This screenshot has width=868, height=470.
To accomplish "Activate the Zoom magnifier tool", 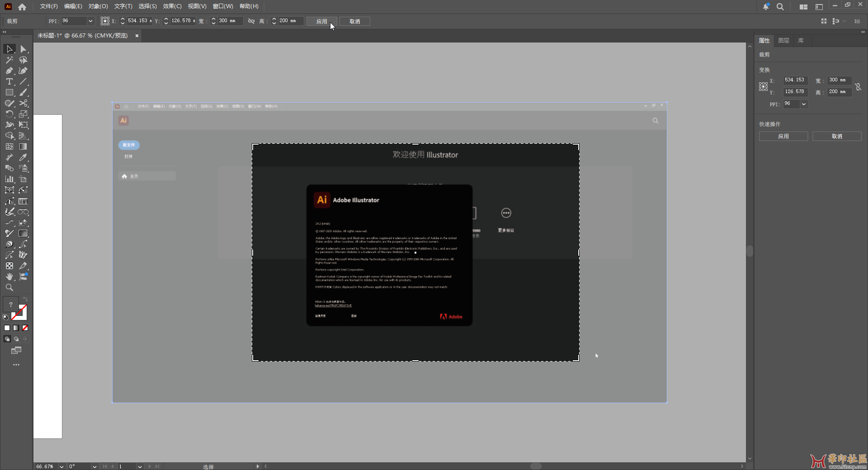I will point(9,287).
